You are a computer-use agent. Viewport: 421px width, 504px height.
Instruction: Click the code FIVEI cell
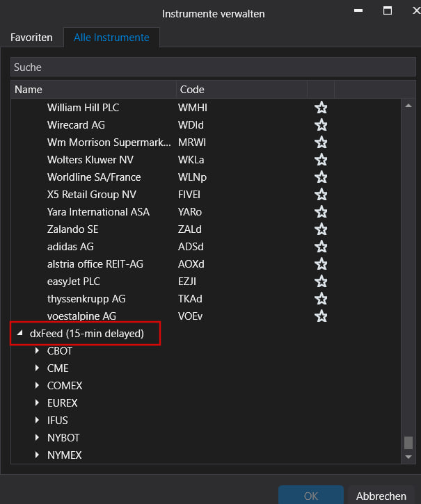coord(189,195)
